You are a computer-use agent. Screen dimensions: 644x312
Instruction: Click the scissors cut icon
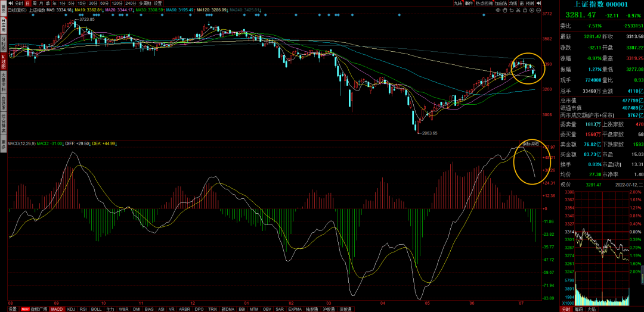pyautogui.click(x=518, y=10)
